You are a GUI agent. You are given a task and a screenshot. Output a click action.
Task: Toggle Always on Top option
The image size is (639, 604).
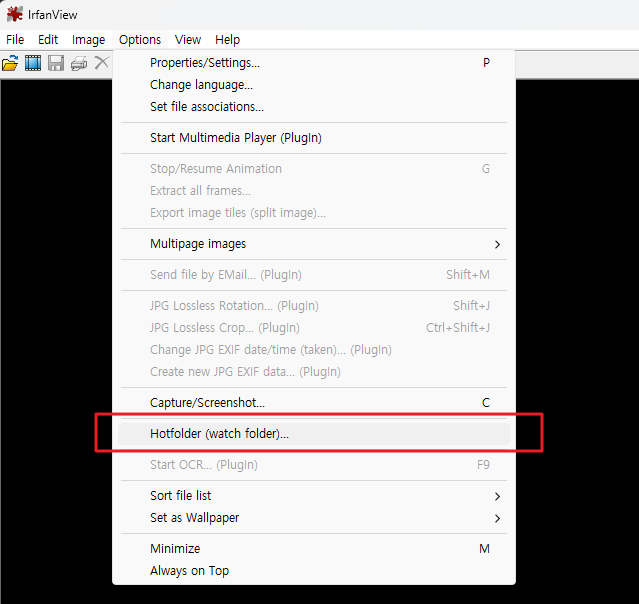click(314, 571)
